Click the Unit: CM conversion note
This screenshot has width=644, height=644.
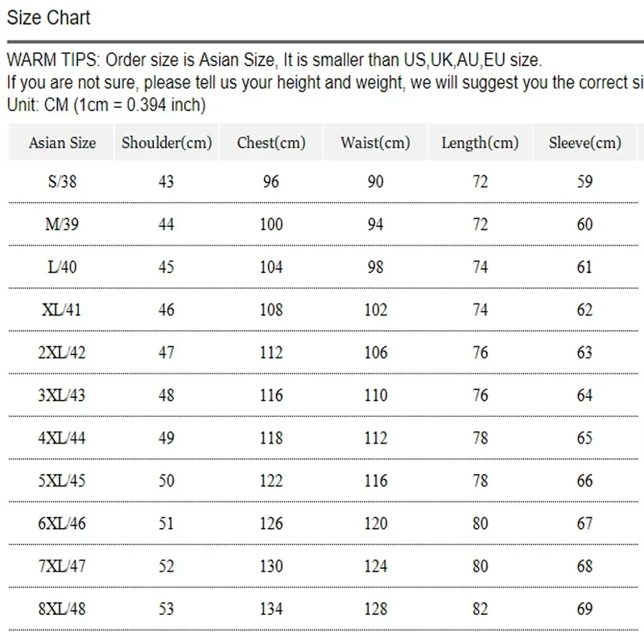(106, 105)
